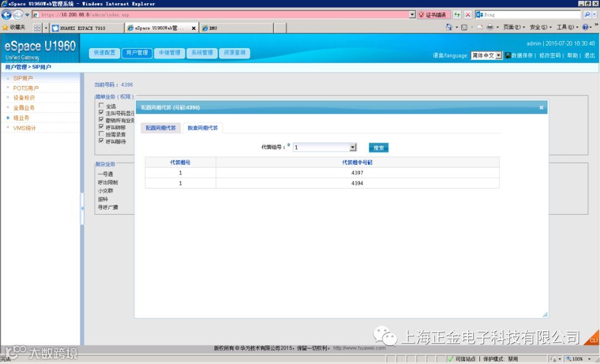Open the recent pages dropdown beside Forward
Screen dimensions: 600x364
point(27,15)
